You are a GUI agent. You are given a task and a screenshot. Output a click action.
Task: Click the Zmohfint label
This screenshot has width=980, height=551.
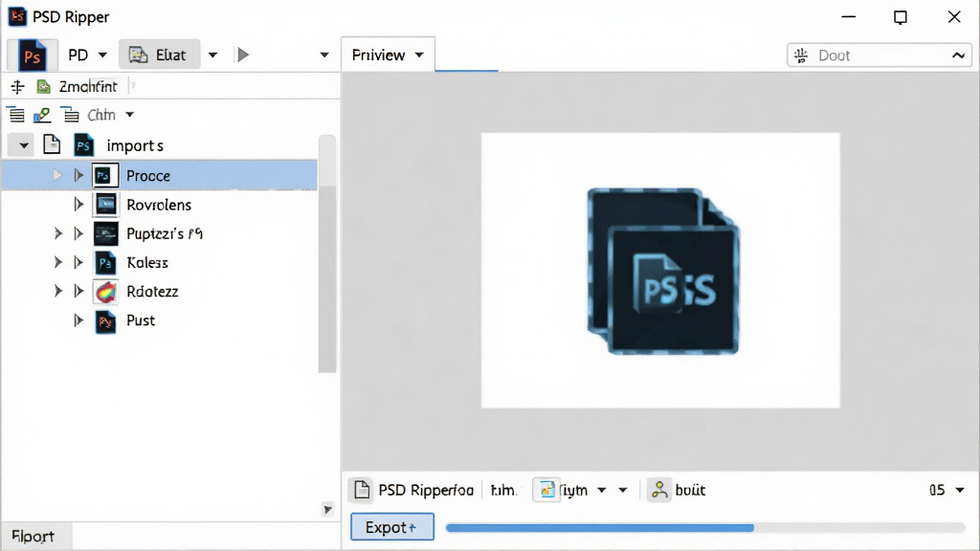coord(88,87)
